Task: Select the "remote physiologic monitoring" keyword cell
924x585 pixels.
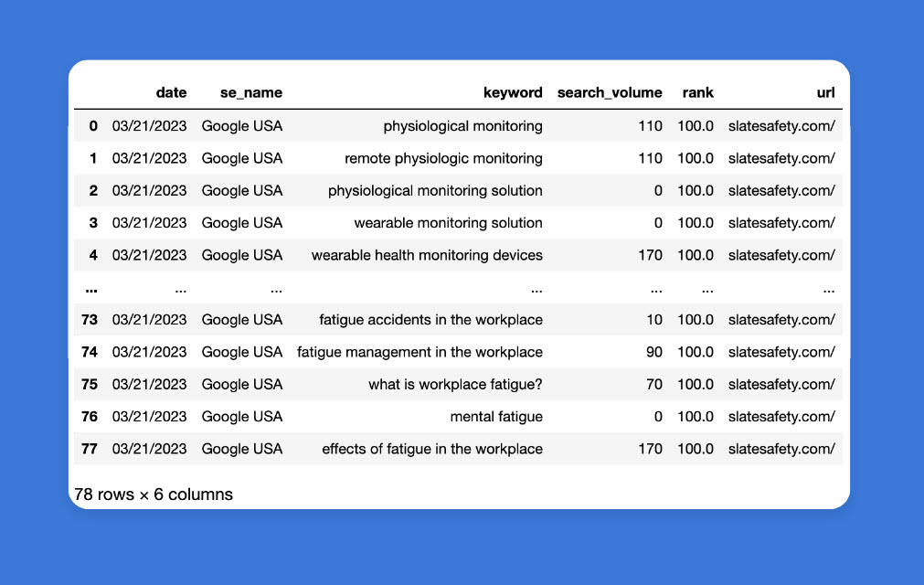Action: [443, 158]
